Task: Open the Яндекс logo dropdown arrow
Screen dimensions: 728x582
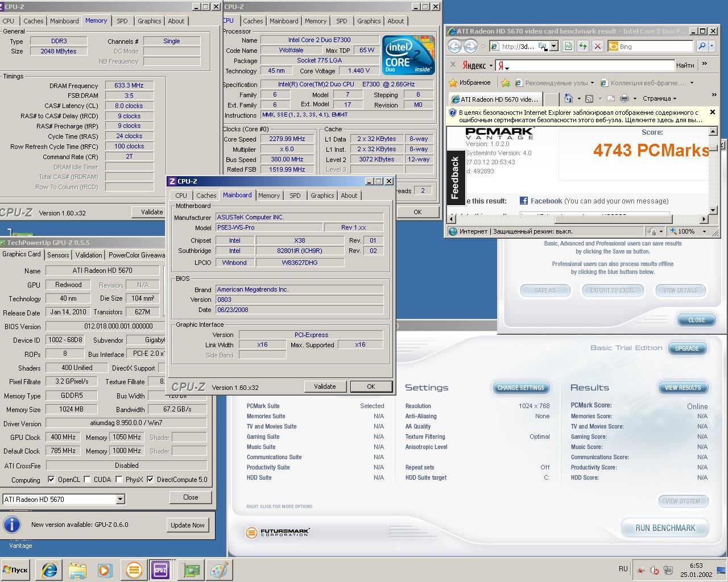Action: coord(491,65)
